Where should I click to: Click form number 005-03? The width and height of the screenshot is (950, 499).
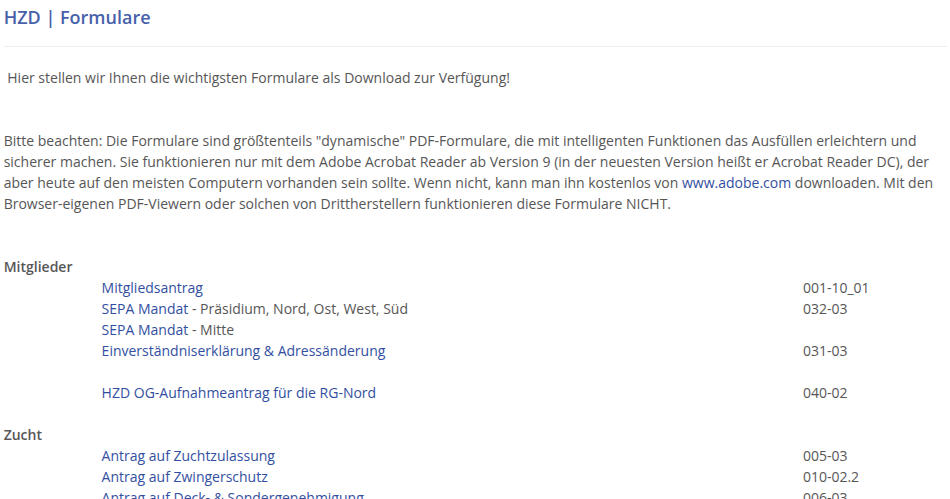825,456
